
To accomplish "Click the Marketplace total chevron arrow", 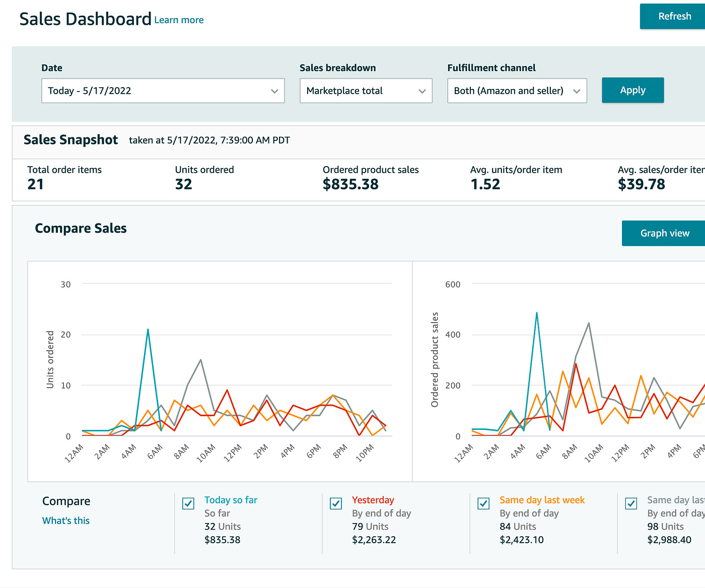I will coord(422,91).
